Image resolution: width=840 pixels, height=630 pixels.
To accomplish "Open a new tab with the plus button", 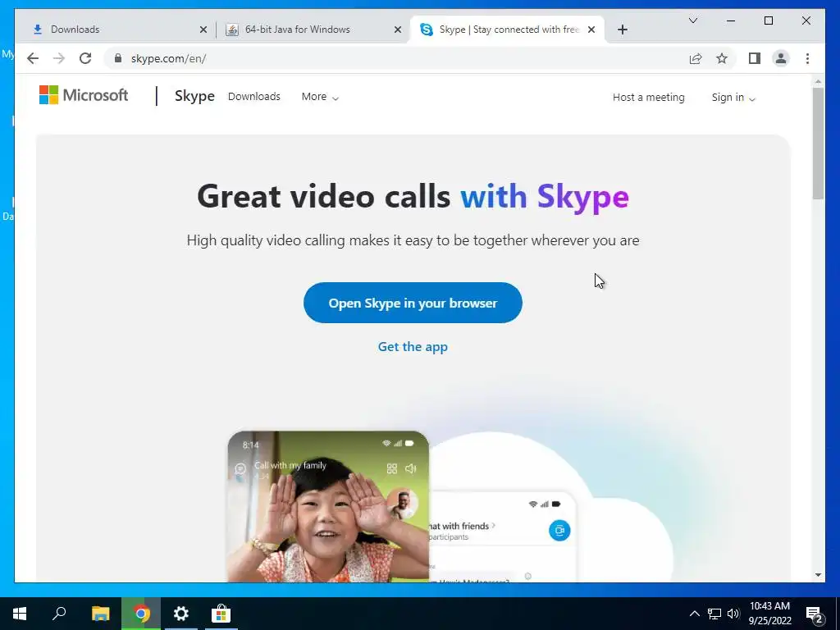I will 622,30.
